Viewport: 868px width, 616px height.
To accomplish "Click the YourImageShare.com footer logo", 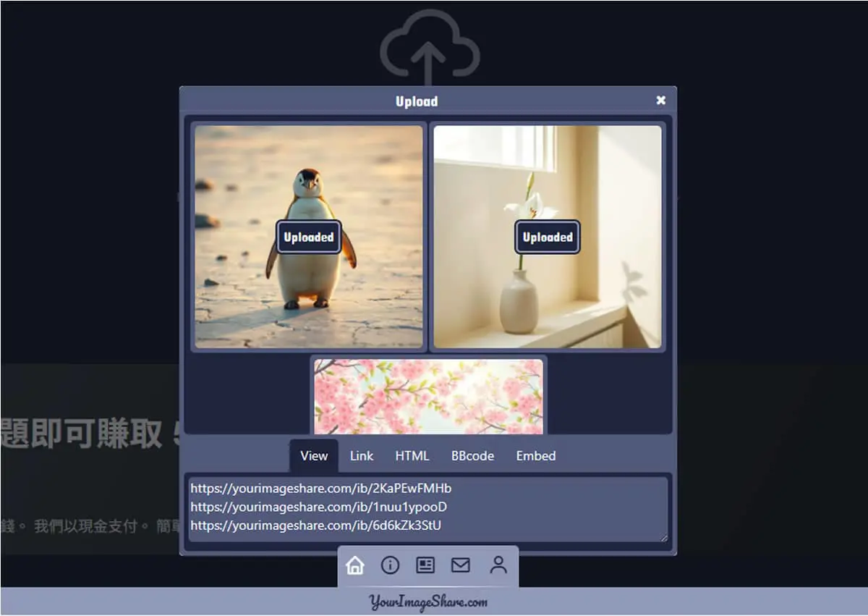I will coord(428,602).
